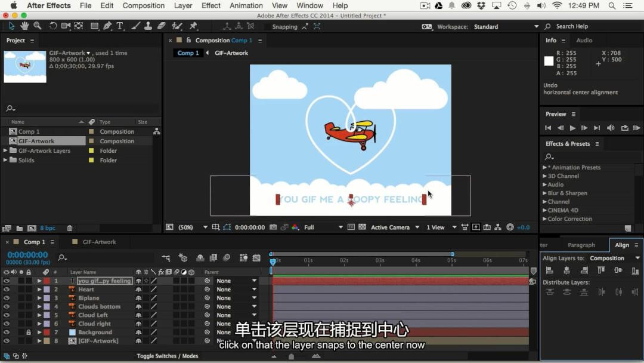Click the align top edges icon

click(601, 270)
